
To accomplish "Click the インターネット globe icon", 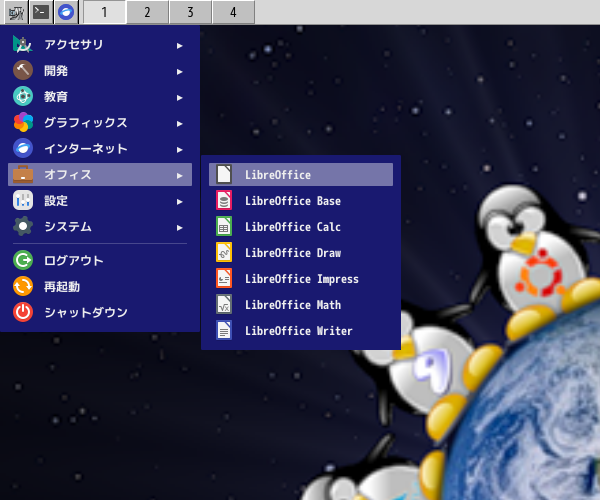I will click(23, 148).
